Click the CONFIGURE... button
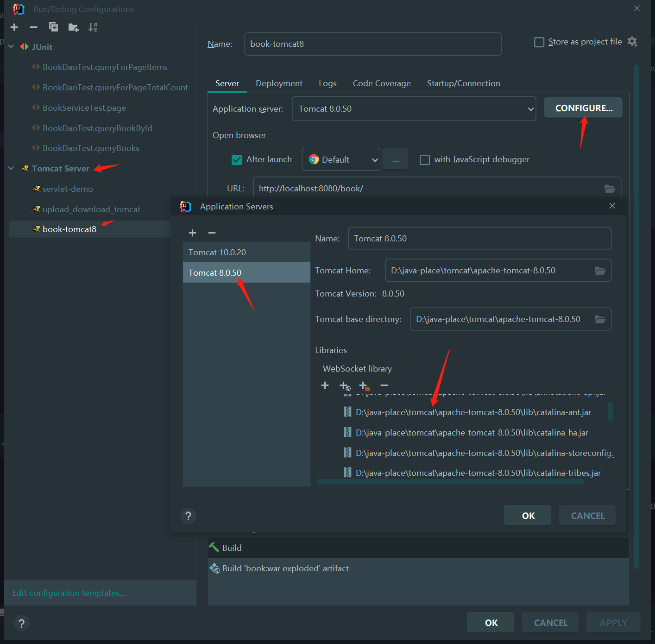655x644 pixels. tap(583, 108)
